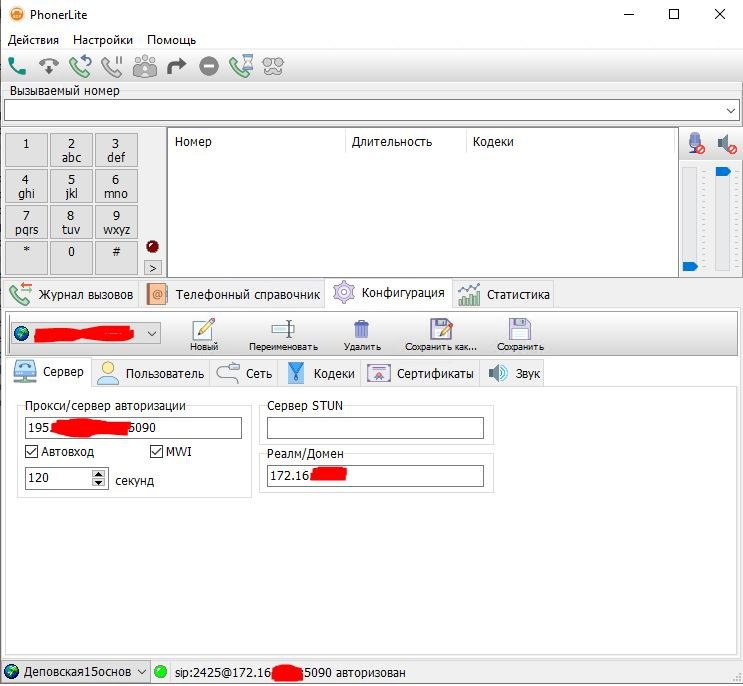Click the glasses and mustache icon

[273, 66]
